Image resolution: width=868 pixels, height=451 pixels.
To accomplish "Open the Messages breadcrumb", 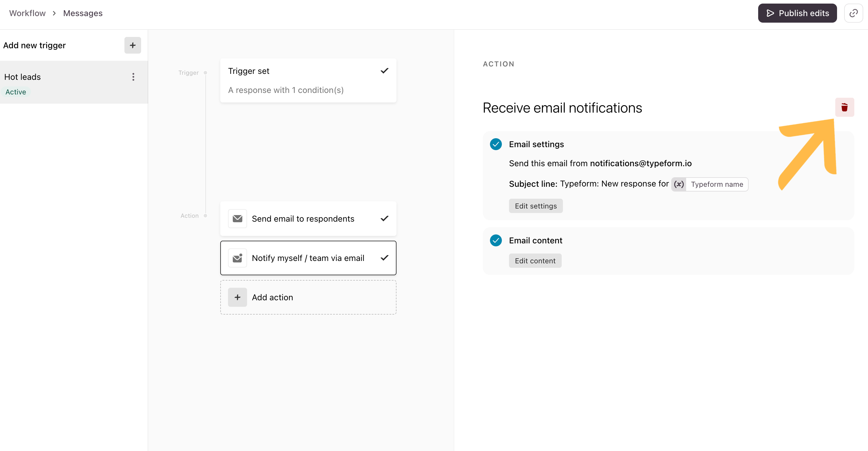I will point(83,13).
